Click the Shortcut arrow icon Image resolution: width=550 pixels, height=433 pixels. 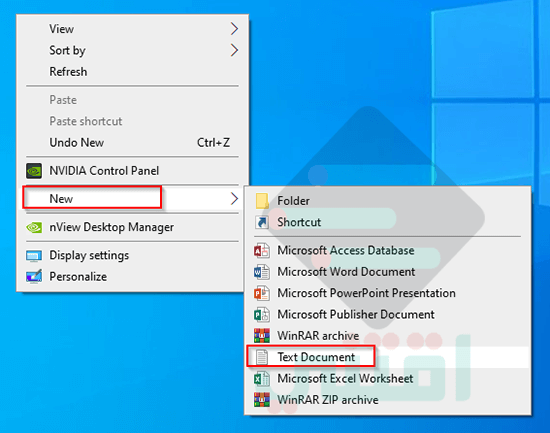coord(262,222)
